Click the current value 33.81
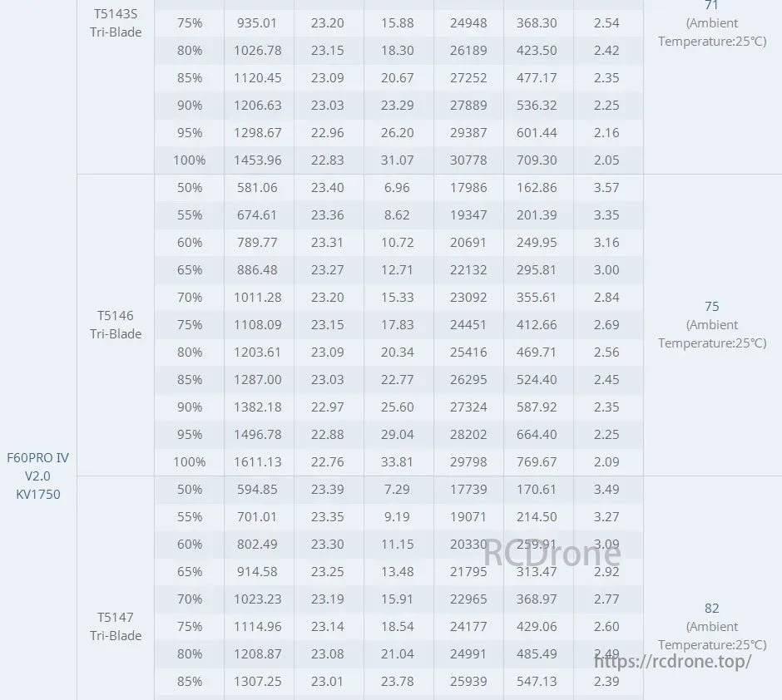The width and height of the screenshot is (782, 700). pos(398,462)
